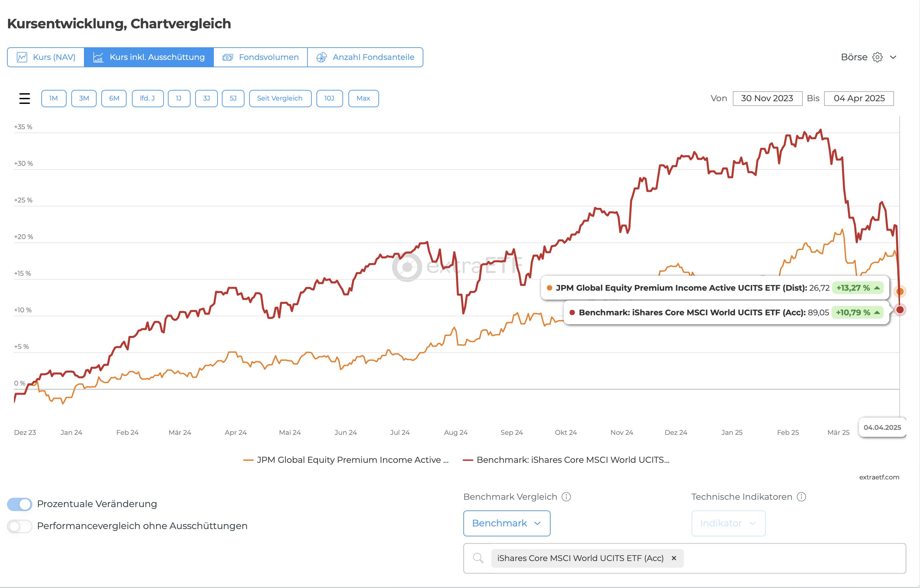Select the 6M time range button
This screenshot has height=588, width=920.
[x=114, y=99]
